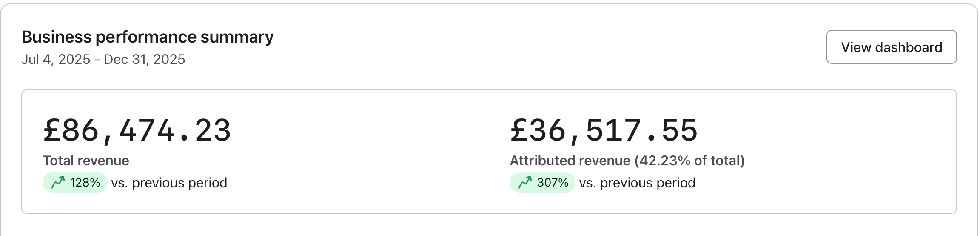Click the trend-up arrow beside 307%

525,182
